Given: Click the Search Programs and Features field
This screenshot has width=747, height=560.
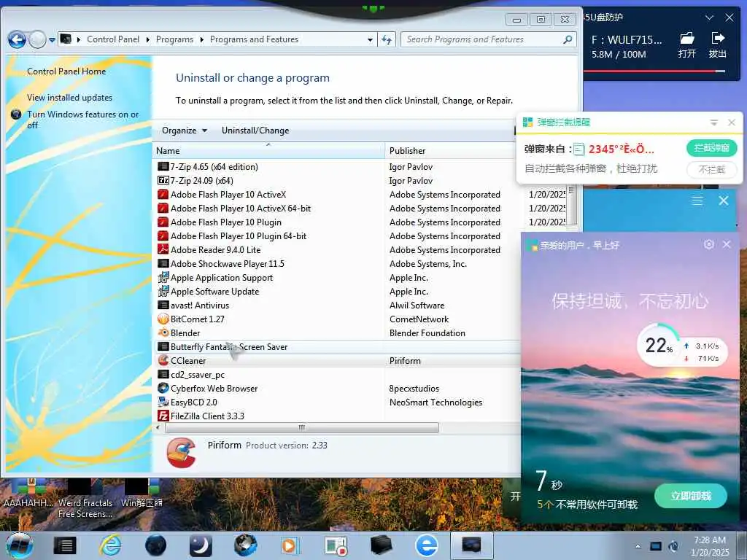Looking at the screenshot, I should [482, 39].
